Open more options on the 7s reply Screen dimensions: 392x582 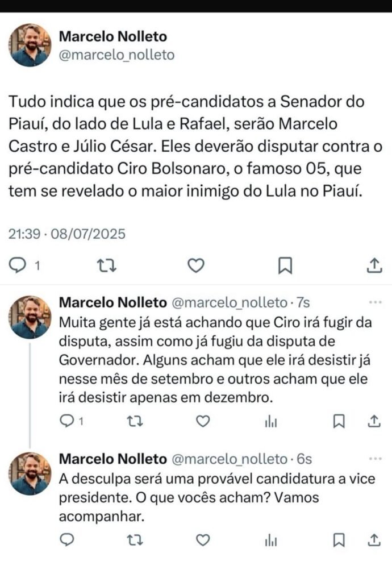click(376, 302)
